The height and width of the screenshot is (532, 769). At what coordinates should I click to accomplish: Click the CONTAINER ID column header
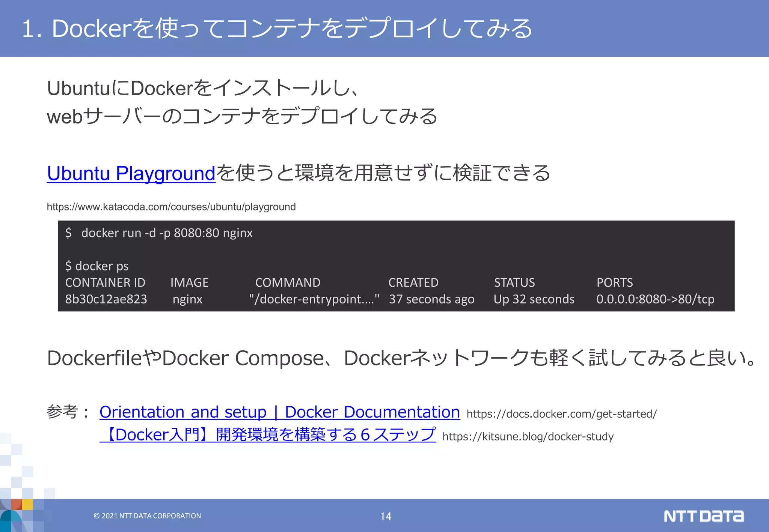105,283
